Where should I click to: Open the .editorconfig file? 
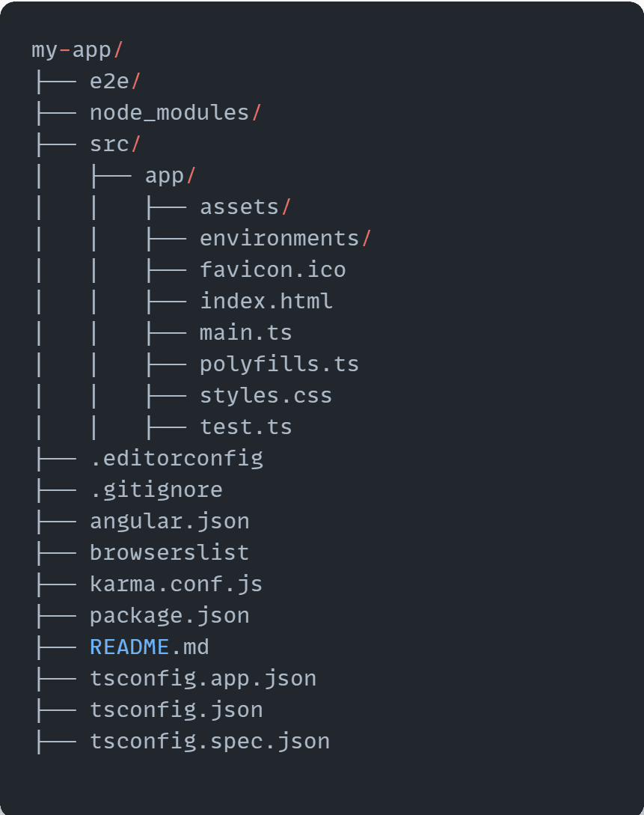[176, 458]
